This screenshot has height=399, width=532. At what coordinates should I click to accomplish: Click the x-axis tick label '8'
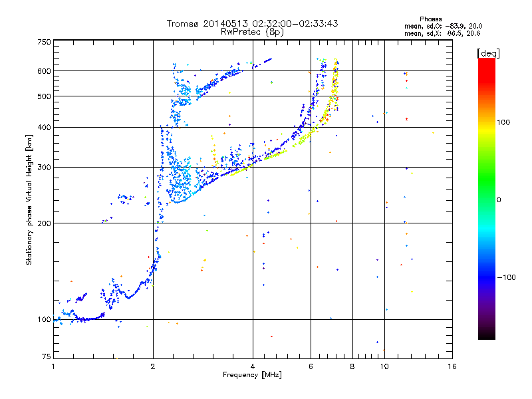point(352,366)
